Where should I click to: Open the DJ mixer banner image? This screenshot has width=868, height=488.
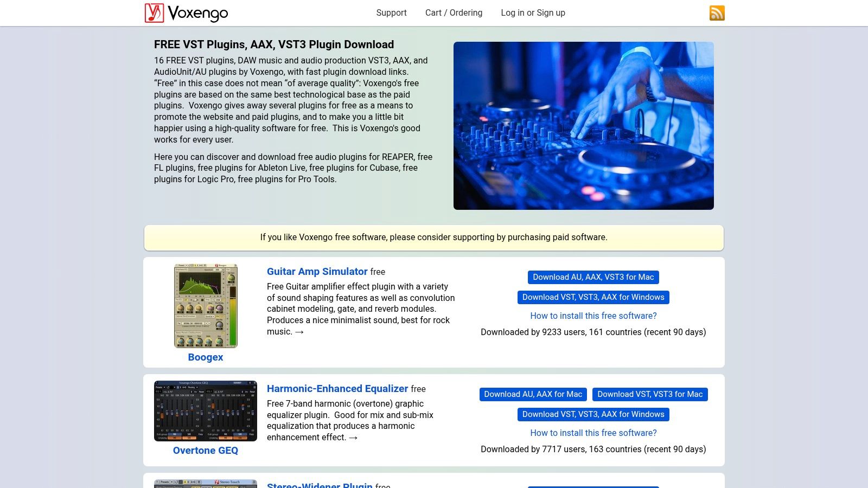(x=584, y=126)
